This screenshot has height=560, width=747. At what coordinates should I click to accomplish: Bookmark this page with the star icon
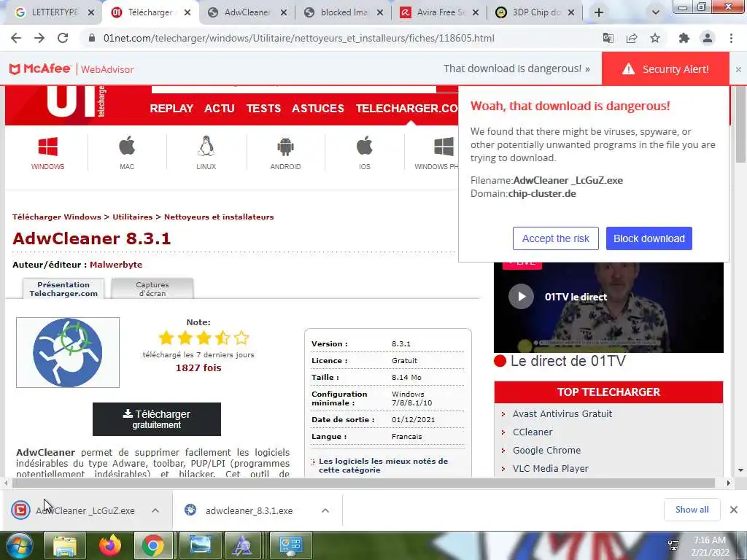(655, 38)
